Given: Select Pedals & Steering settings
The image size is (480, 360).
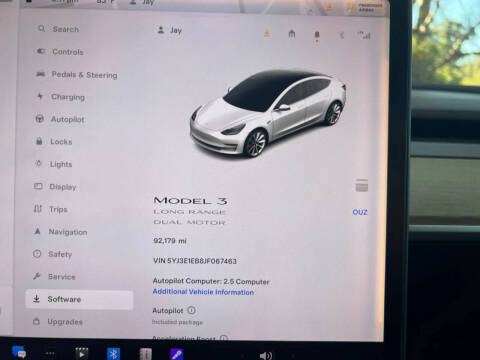Looking at the screenshot, I should [77, 75].
